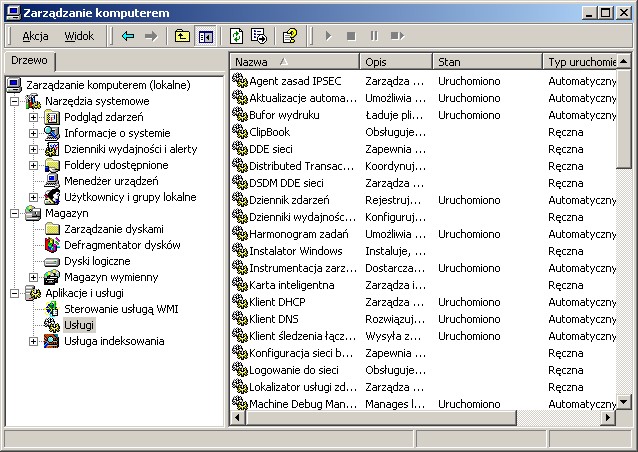Expand the Informacje o systemie node
Image resolution: width=638 pixels, height=452 pixels.
tap(33, 133)
